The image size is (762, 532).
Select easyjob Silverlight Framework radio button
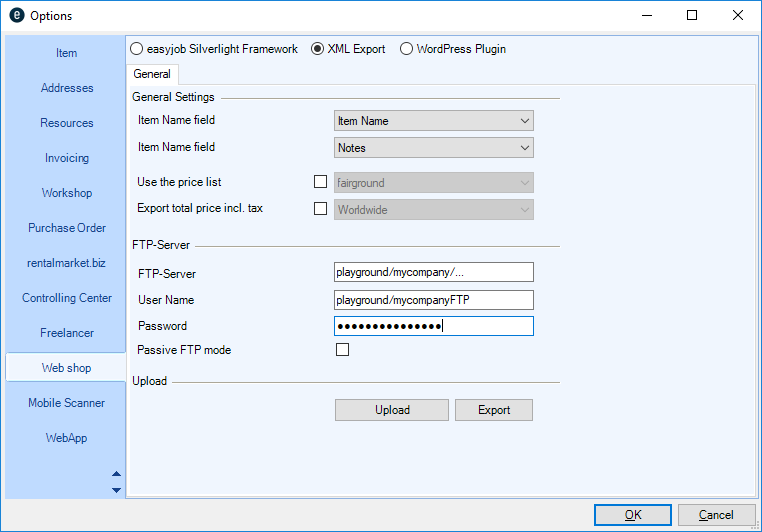(137, 49)
